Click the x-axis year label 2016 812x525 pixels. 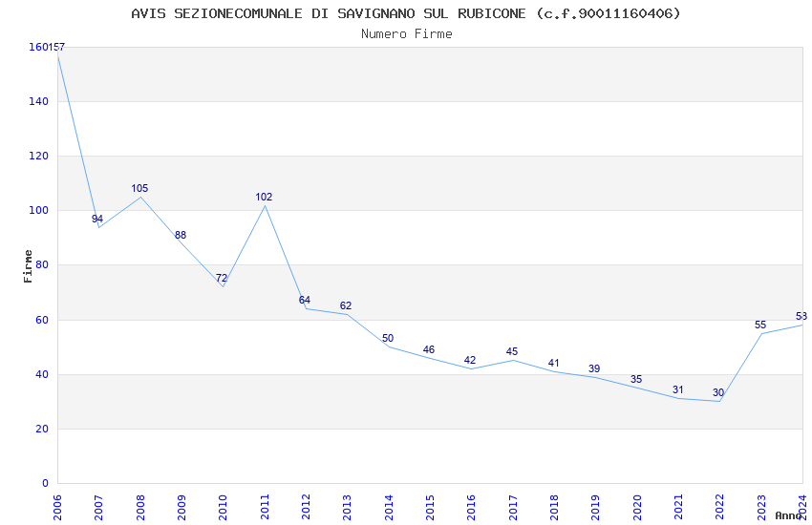click(x=472, y=508)
